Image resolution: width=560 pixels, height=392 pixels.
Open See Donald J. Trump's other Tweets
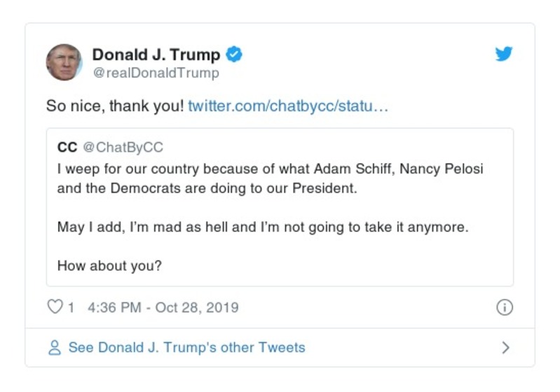[186, 347]
